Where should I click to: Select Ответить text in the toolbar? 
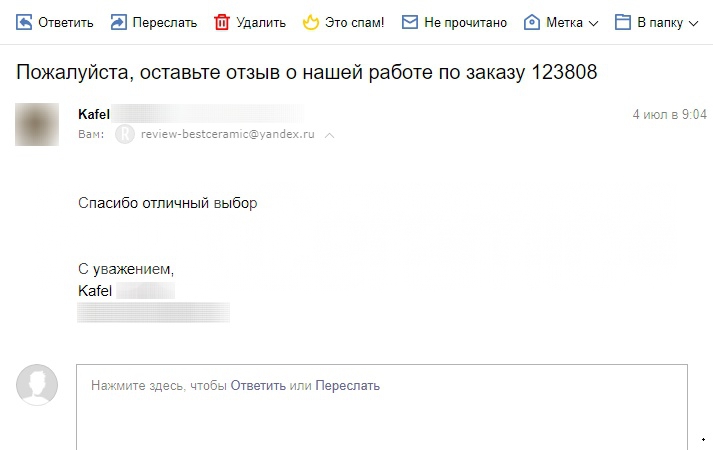pyautogui.click(x=65, y=22)
